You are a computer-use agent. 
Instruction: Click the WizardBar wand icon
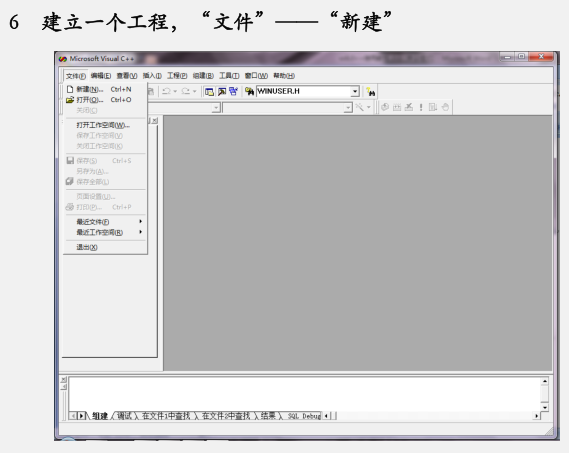[359, 107]
